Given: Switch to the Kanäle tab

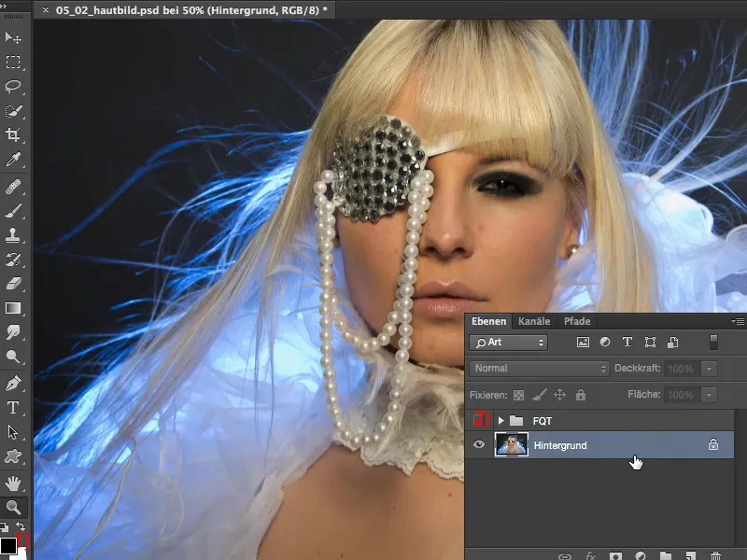Looking at the screenshot, I should click(x=534, y=321).
